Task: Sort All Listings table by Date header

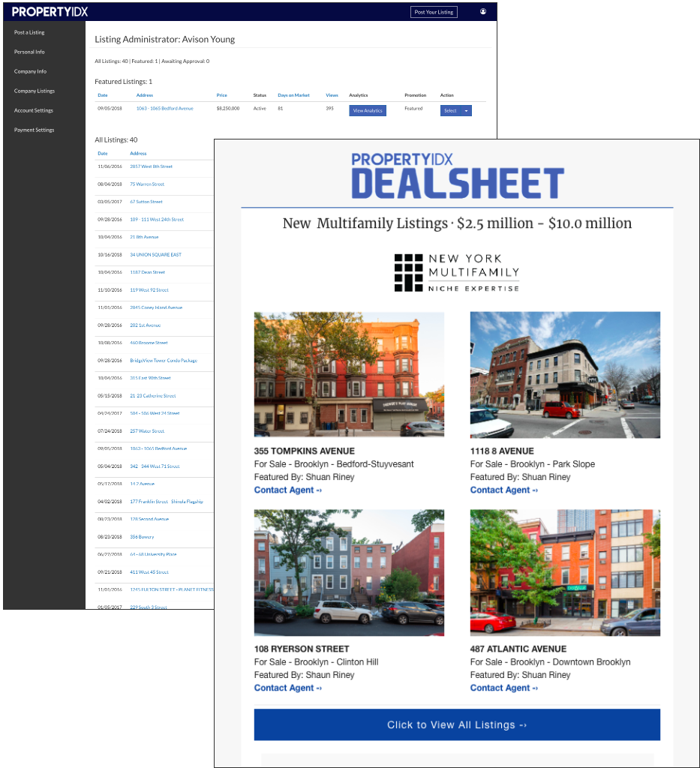Action: pyautogui.click(x=102, y=153)
